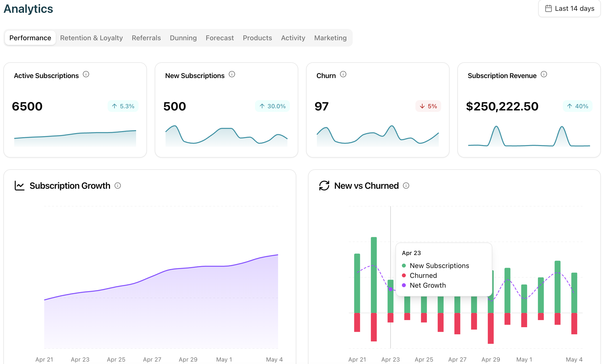Click the Churn sparkline chart

point(378,136)
